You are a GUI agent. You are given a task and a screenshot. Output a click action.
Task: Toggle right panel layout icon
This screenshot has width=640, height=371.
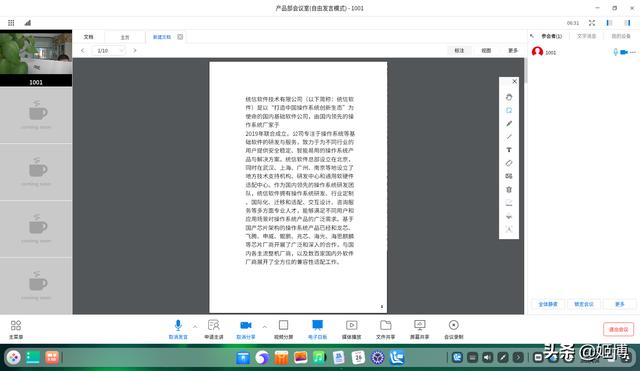point(627,23)
